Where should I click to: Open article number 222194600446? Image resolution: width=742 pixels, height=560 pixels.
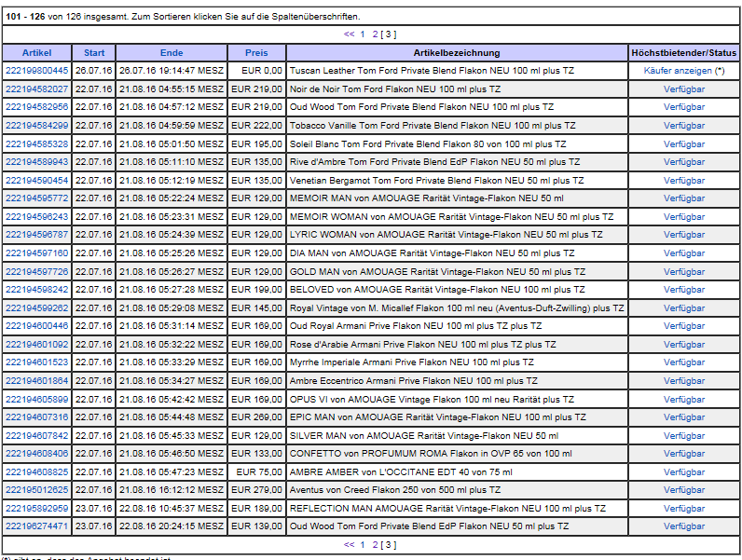37,326
